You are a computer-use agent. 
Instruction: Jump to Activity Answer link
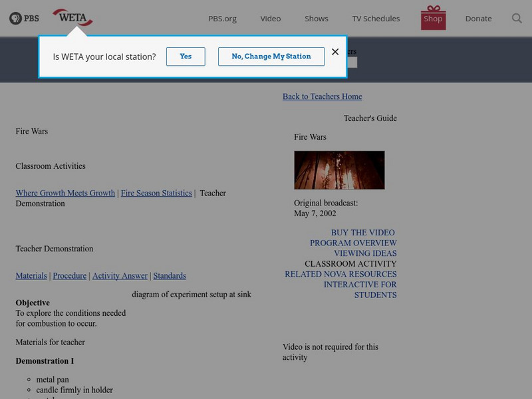click(x=120, y=275)
